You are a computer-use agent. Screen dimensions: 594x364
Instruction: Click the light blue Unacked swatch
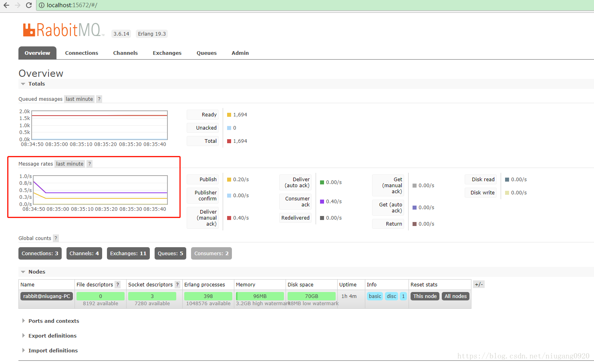[229, 128]
